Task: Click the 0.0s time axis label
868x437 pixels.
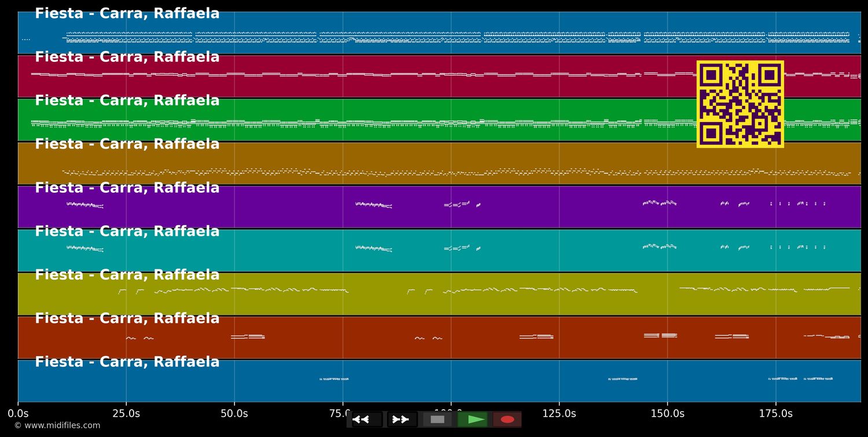Action: coord(18,413)
